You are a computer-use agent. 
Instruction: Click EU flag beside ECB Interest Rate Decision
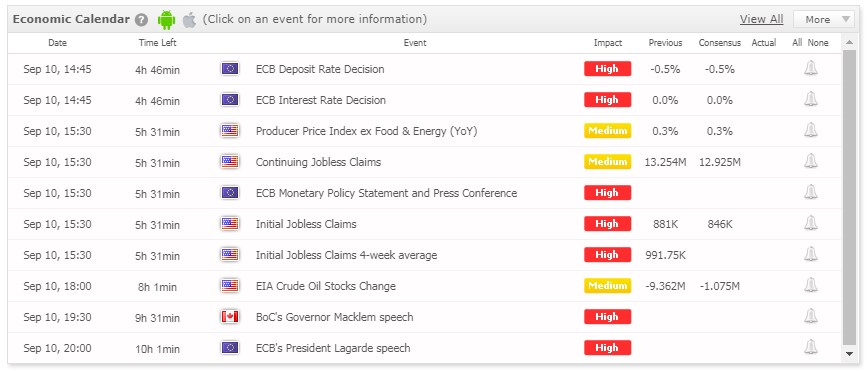229,100
